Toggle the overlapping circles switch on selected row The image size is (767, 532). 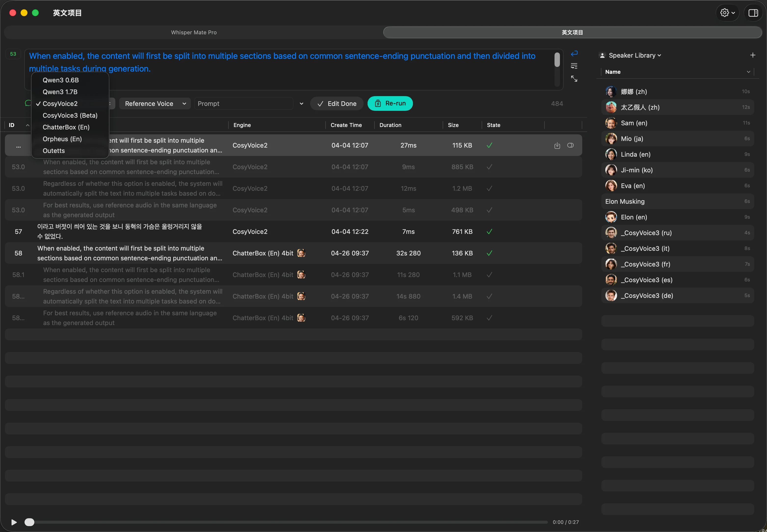pyautogui.click(x=570, y=145)
